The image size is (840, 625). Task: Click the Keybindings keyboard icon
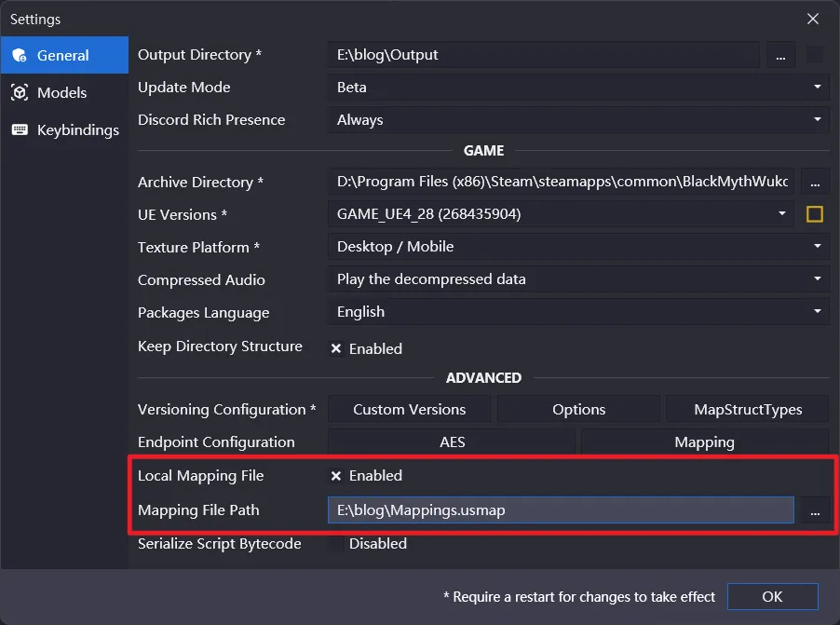pyautogui.click(x=19, y=130)
